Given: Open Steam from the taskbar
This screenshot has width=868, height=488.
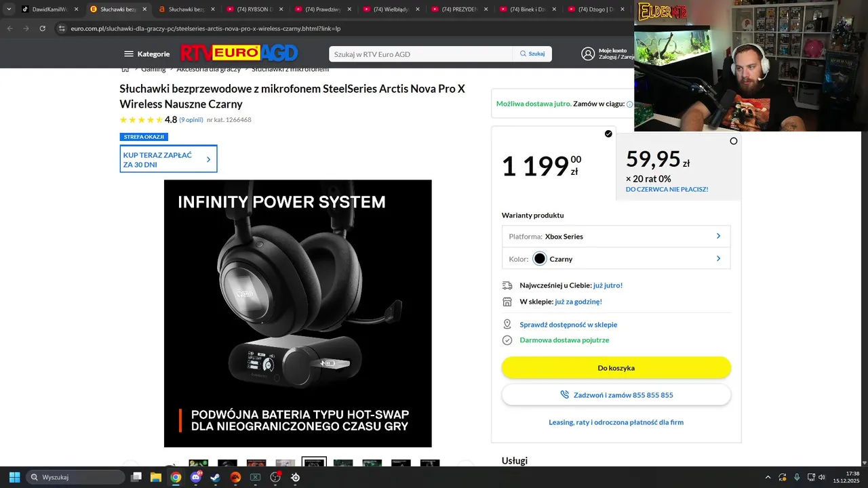Looking at the screenshot, I should (x=215, y=477).
